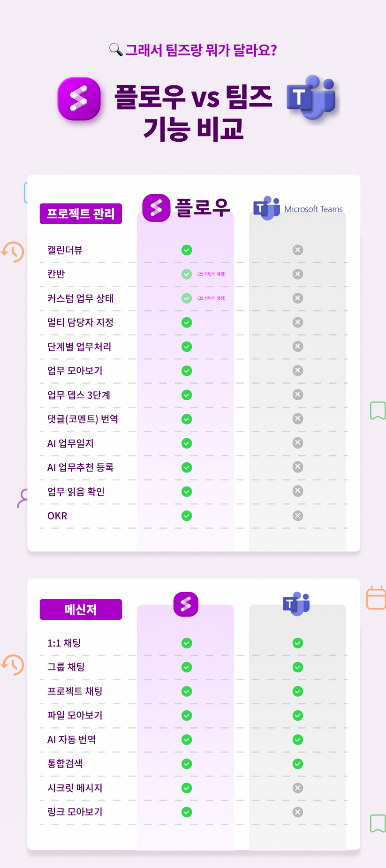Viewport: 386px width, 868px height.
Task: Click the Teams checkmark for 통합검색
Action: click(x=298, y=764)
